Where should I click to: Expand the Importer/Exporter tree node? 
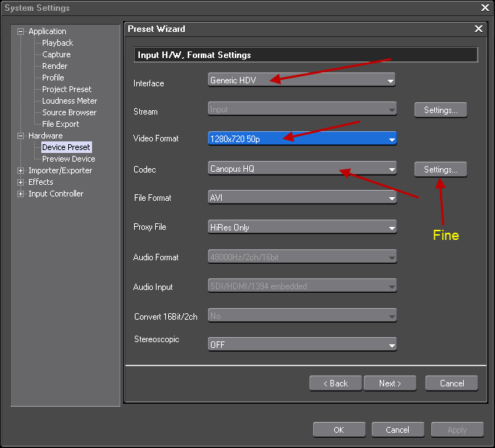(x=21, y=171)
